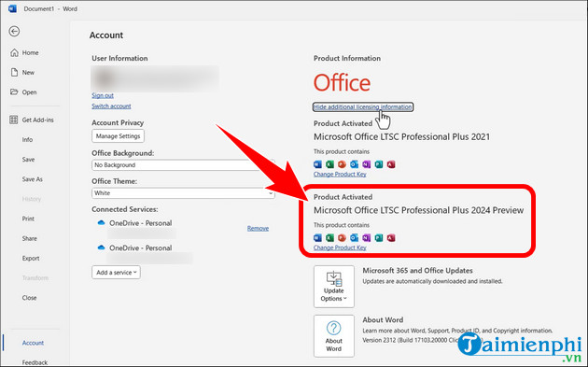Click the back arrow to return to the document
The height and width of the screenshot is (367, 588).
click(14, 31)
